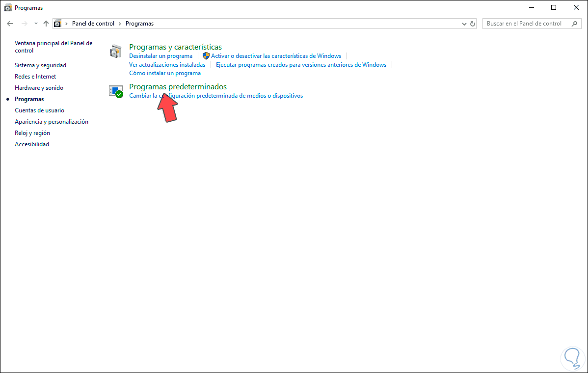
Task: Minimize the Programas window
Action: tap(532, 7)
